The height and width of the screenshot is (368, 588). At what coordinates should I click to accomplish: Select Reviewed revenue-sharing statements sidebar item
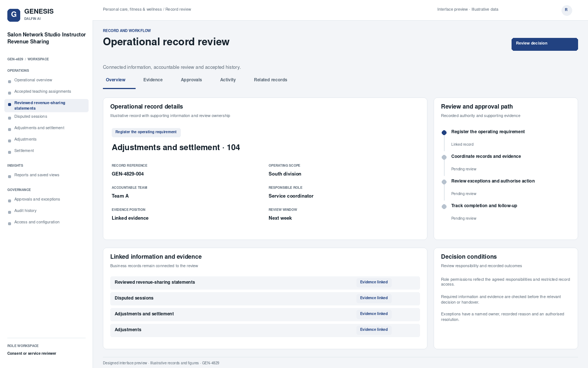46,106
